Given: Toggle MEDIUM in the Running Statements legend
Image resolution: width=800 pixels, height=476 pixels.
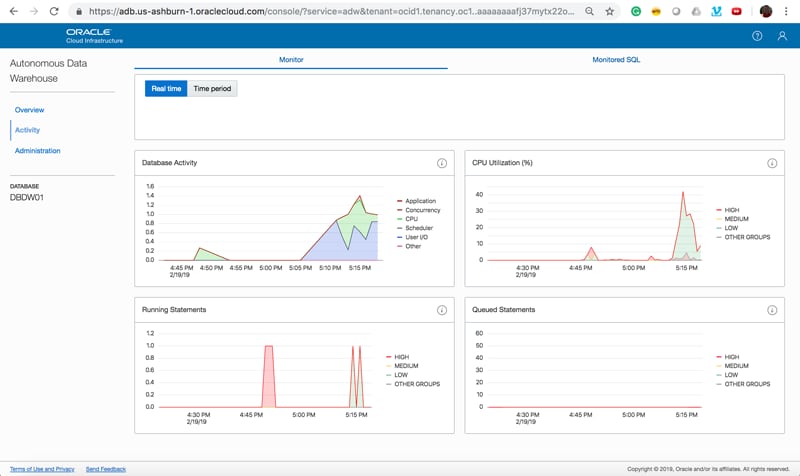Looking at the screenshot, I should pos(402,366).
